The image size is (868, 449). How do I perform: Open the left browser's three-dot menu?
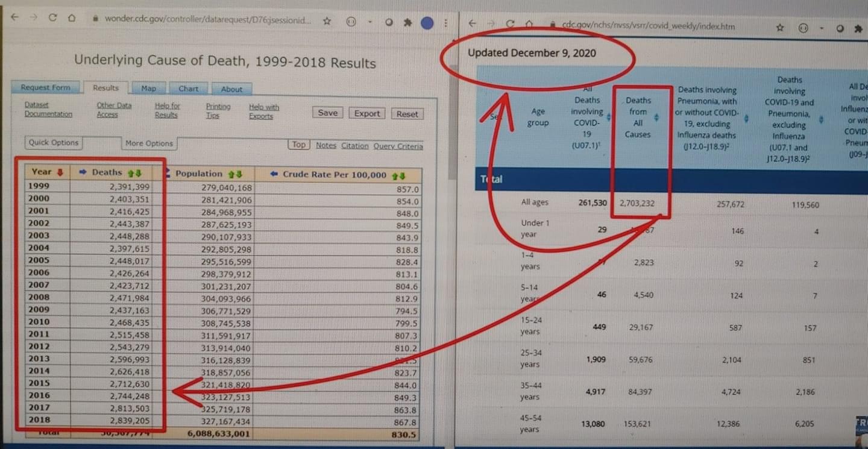coord(445,23)
